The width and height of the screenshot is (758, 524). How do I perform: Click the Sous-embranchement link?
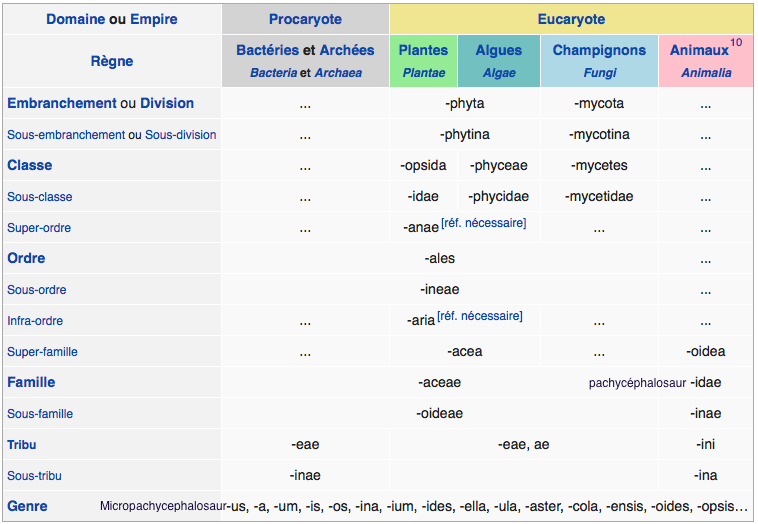tap(66, 135)
